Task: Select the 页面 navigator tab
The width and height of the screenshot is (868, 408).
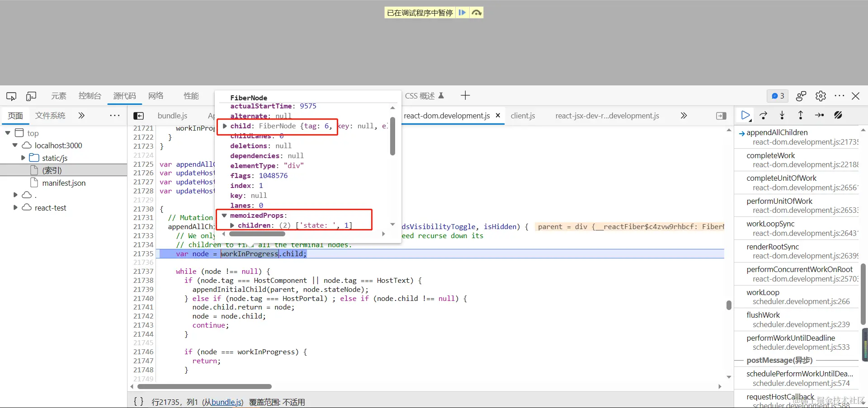Action: (x=15, y=116)
